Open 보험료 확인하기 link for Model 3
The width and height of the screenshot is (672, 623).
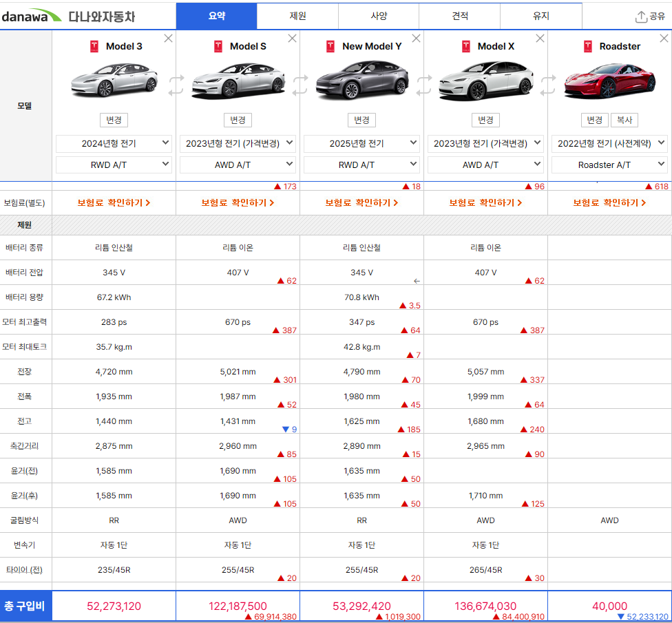(x=114, y=202)
